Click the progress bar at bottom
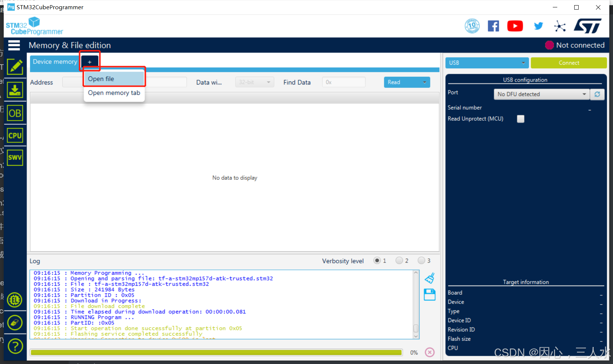 tap(216, 353)
